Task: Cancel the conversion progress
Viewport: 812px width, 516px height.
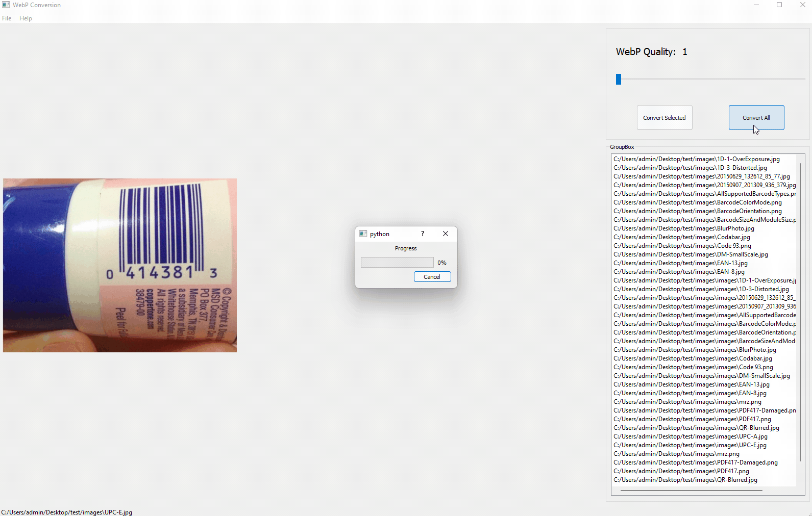Action: point(432,277)
